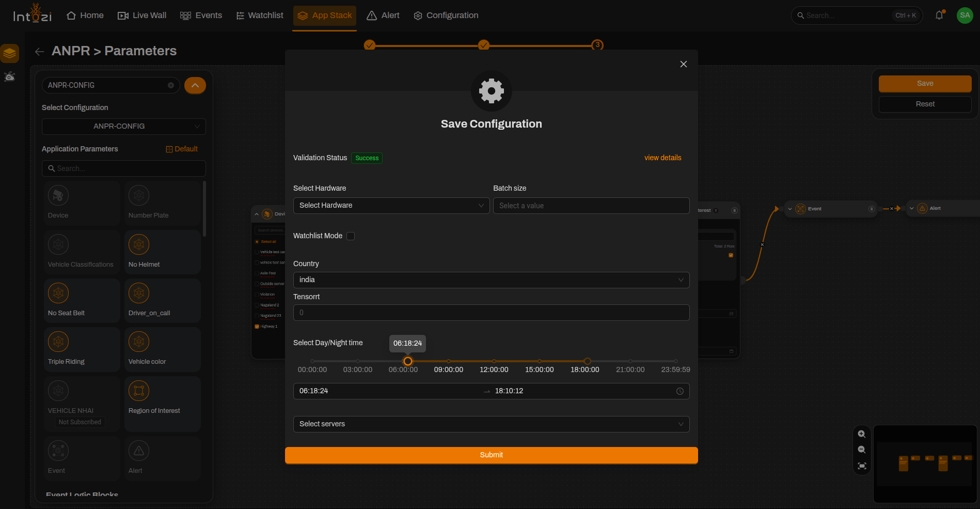Click the zoom out canvas icon
980x509 pixels.
pos(861,450)
